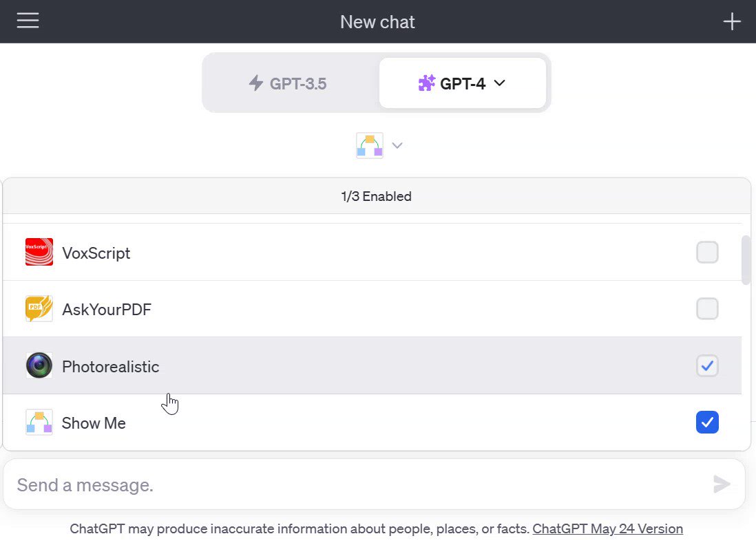
Task: Click the plugin list scrollbar thumb
Action: [746, 260]
